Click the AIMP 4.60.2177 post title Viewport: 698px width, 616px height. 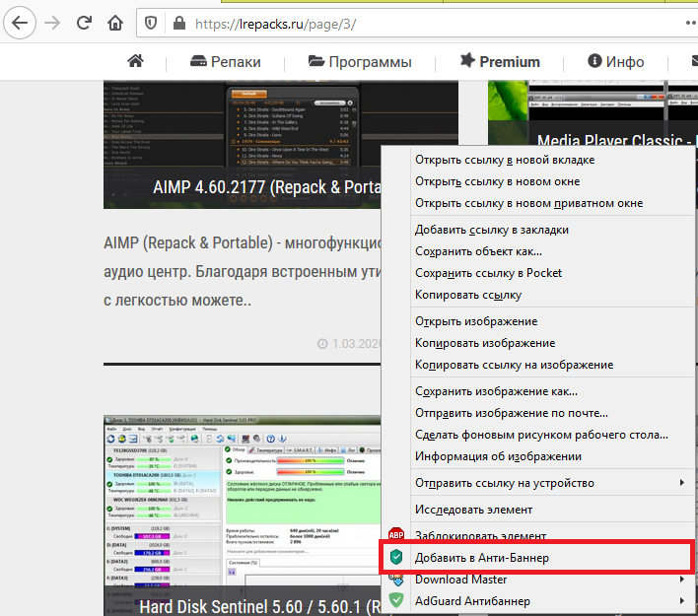266,187
